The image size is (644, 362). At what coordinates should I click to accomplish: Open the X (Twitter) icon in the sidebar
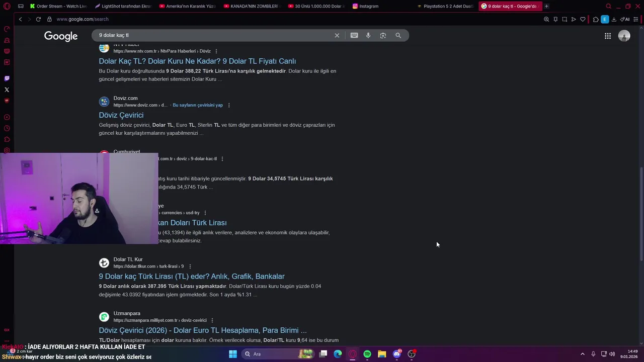[x=7, y=89]
